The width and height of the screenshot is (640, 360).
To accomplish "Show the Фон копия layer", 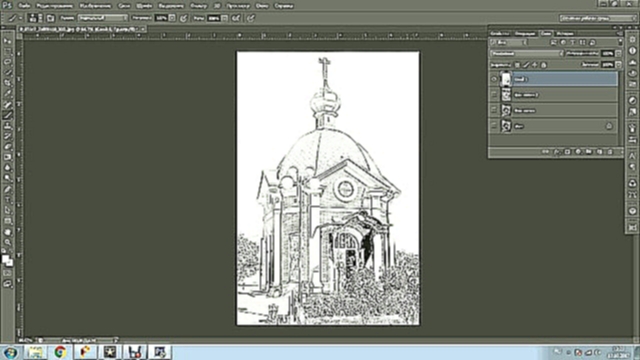I will point(494,110).
